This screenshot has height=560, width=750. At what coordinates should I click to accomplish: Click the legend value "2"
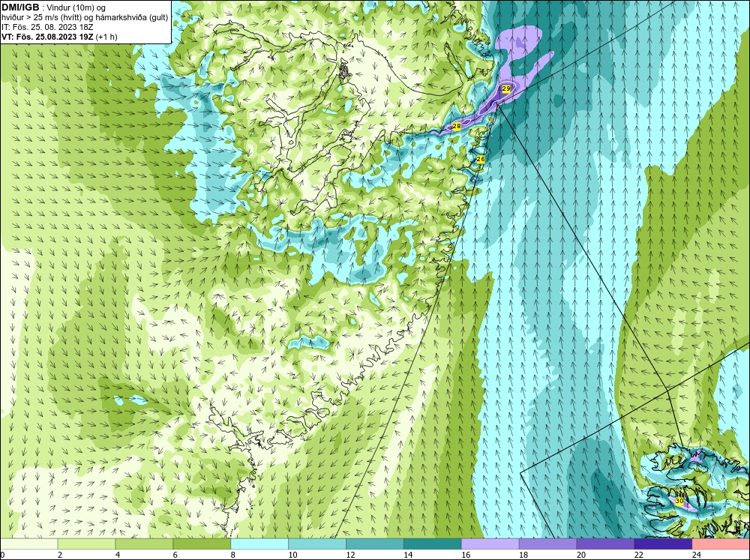pos(60,555)
